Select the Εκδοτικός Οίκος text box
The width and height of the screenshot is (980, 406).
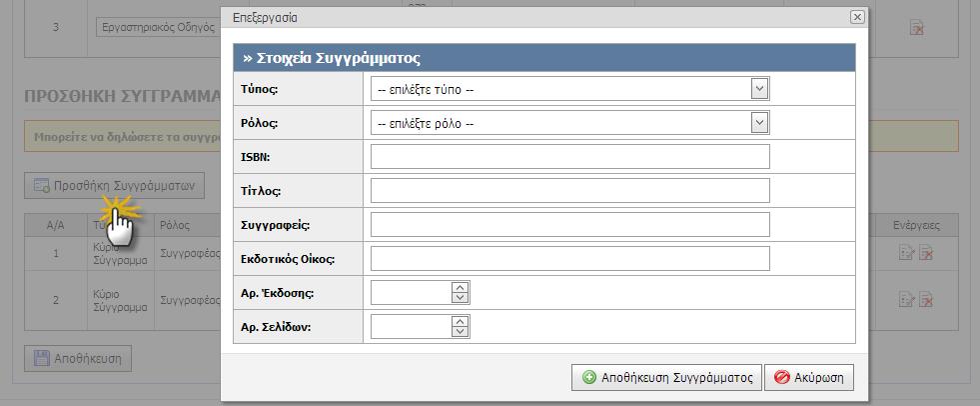click(570, 258)
